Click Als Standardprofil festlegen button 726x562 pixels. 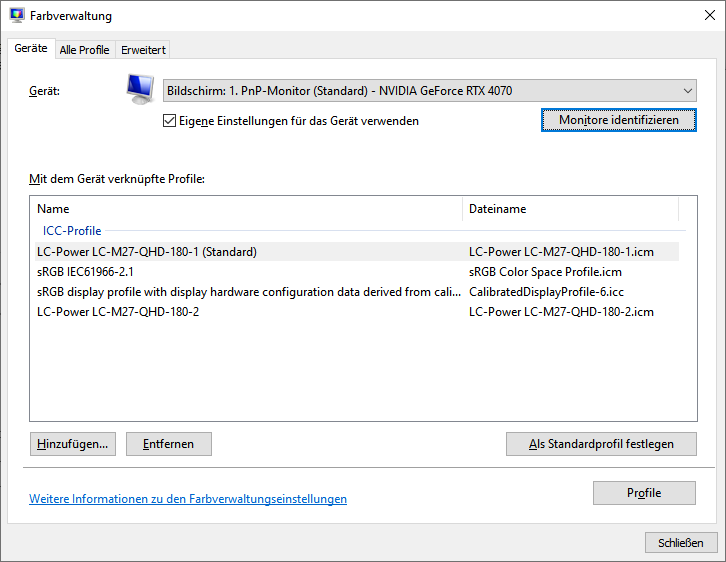coord(601,444)
